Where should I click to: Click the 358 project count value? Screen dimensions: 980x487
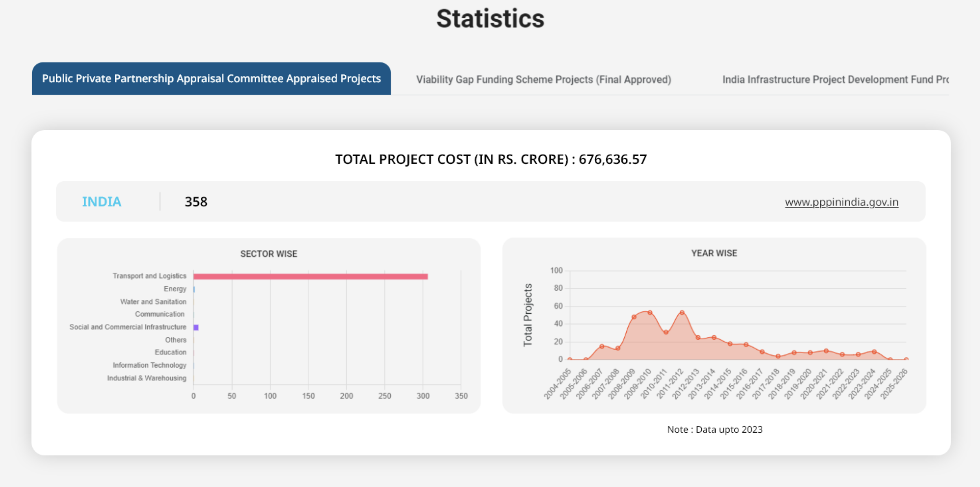(196, 202)
